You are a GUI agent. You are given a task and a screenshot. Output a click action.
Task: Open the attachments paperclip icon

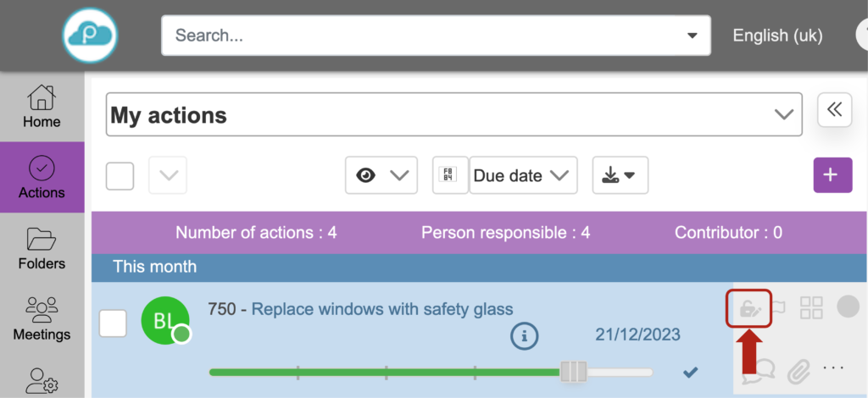(798, 370)
